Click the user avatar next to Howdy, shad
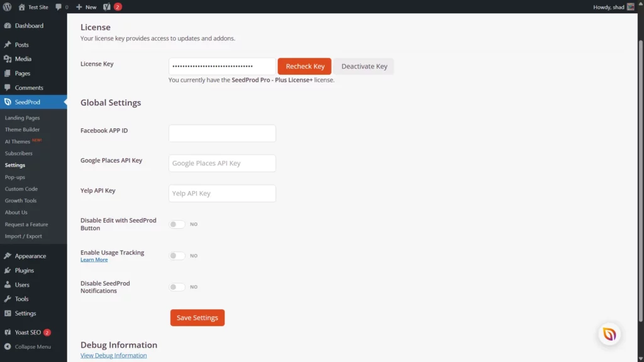Screen dimensions: 644x362 click(630, 7)
